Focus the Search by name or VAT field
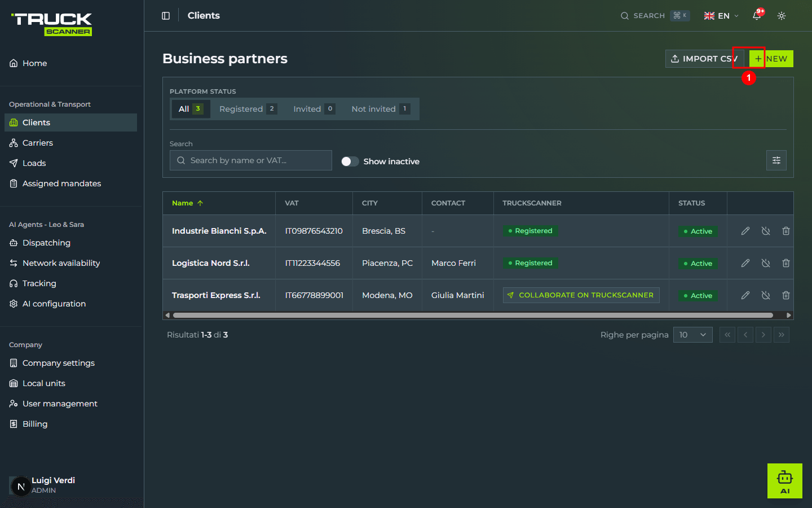The image size is (812, 508). click(x=251, y=160)
